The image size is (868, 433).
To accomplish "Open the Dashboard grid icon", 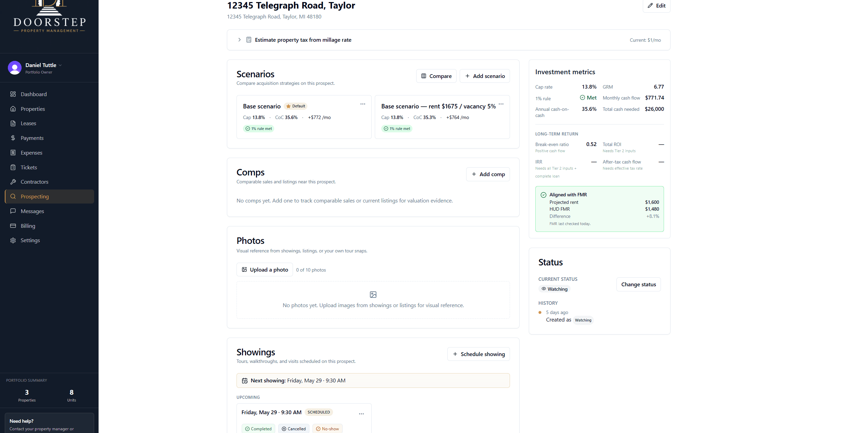I will point(13,94).
